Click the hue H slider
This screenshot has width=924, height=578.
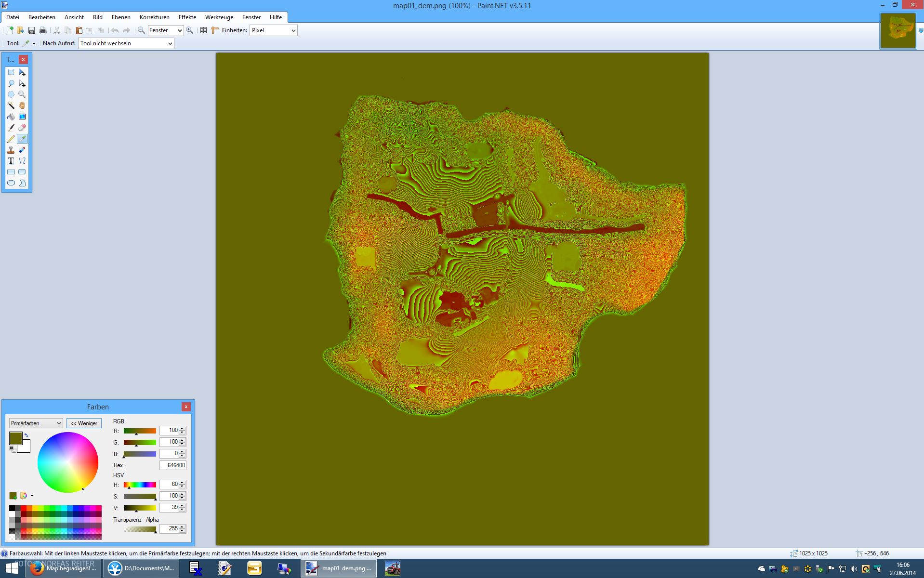tap(140, 485)
